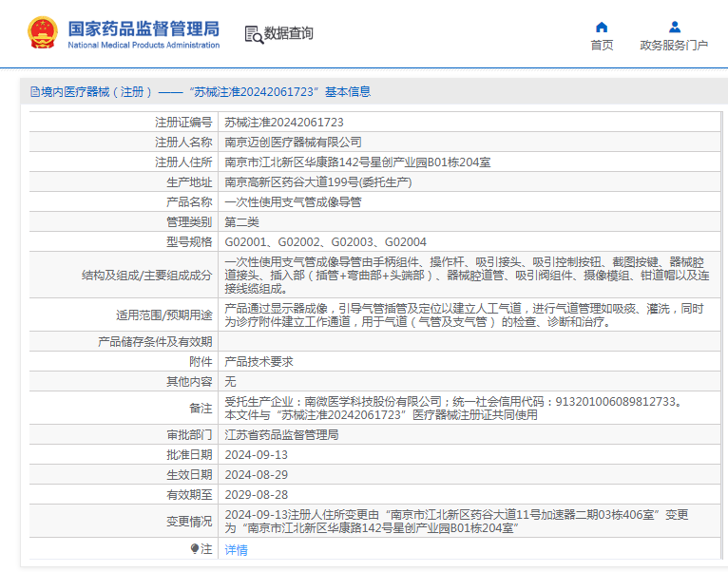Click the 国家药品监督管理局 site title
728x572 pixels.
coord(144,28)
